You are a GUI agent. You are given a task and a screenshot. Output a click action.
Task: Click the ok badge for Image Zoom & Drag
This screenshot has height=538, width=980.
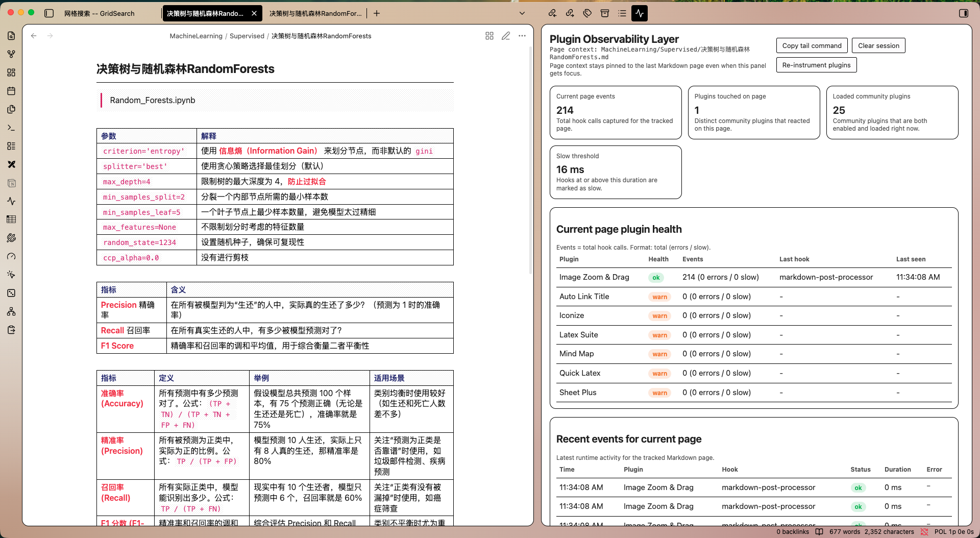pos(656,278)
